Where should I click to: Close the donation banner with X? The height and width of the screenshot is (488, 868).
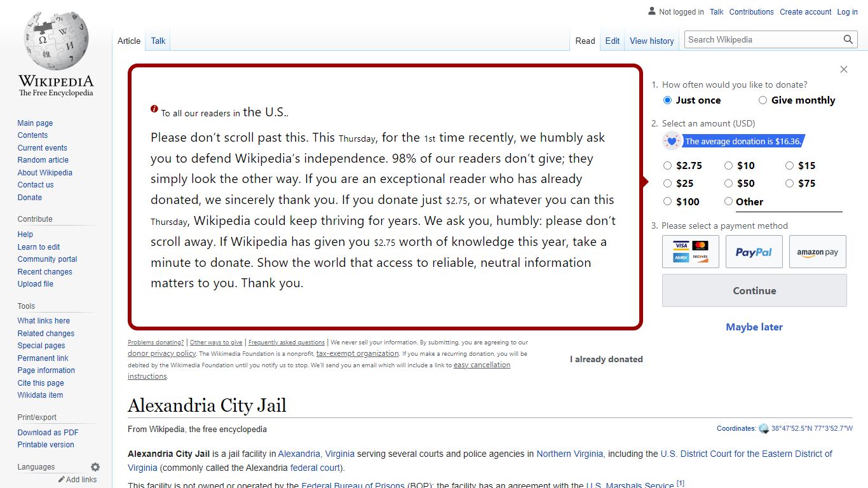[844, 69]
